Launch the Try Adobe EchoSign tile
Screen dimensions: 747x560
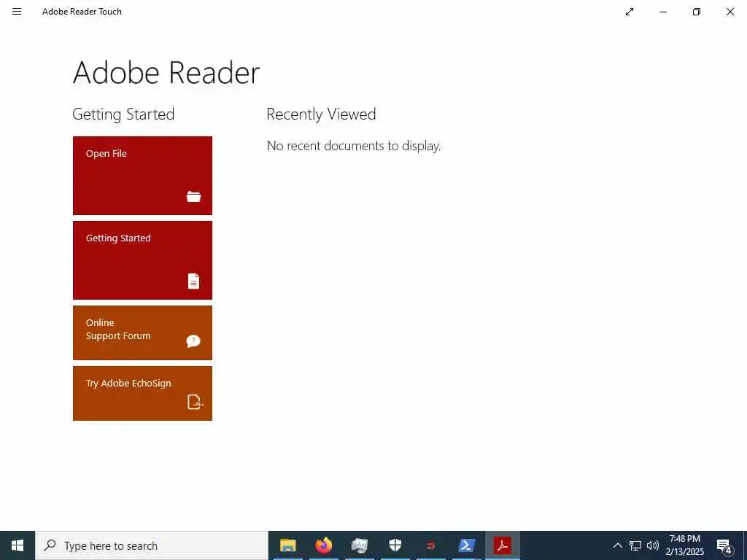click(x=142, y=393)
